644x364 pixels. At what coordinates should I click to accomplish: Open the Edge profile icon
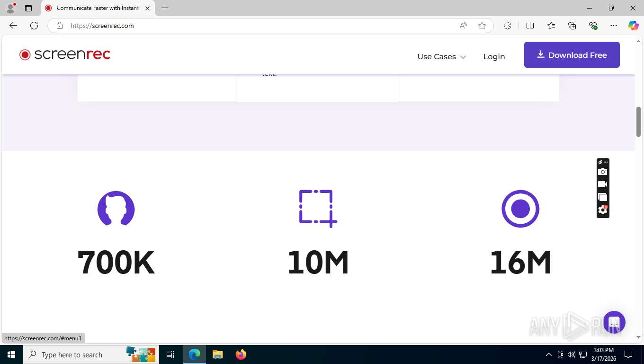[x=10, y=8]
